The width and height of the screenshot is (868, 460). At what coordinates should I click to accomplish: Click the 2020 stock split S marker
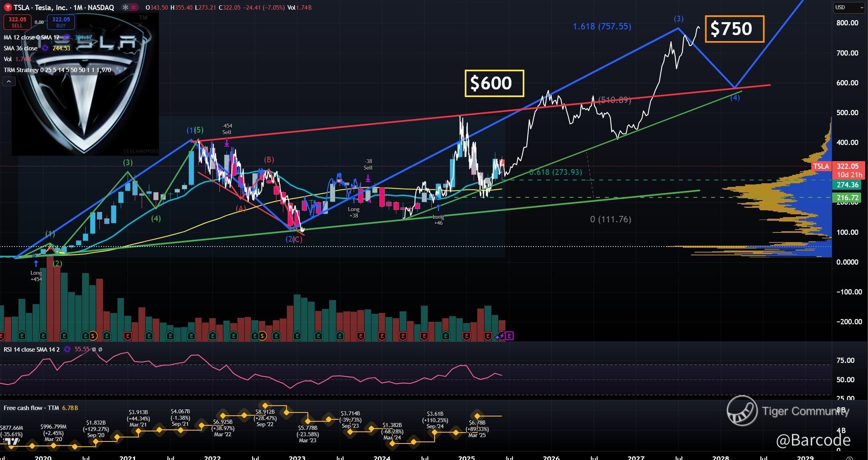point(93,336)
